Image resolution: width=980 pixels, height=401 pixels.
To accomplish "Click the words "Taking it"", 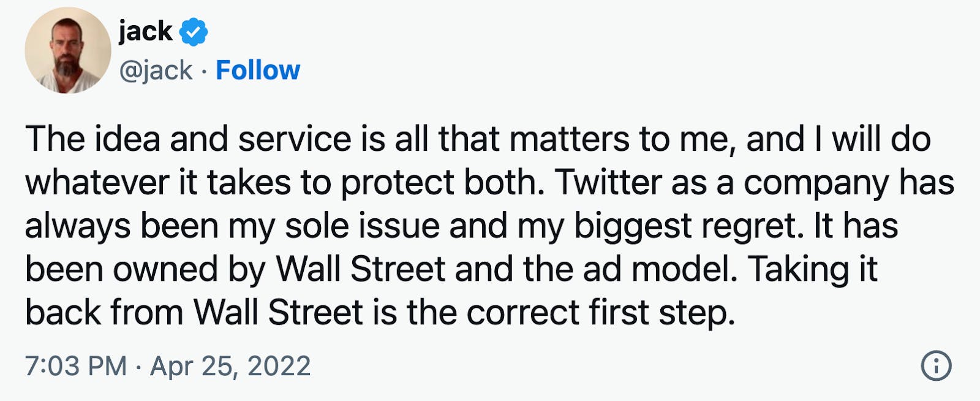I will point(813,270).
